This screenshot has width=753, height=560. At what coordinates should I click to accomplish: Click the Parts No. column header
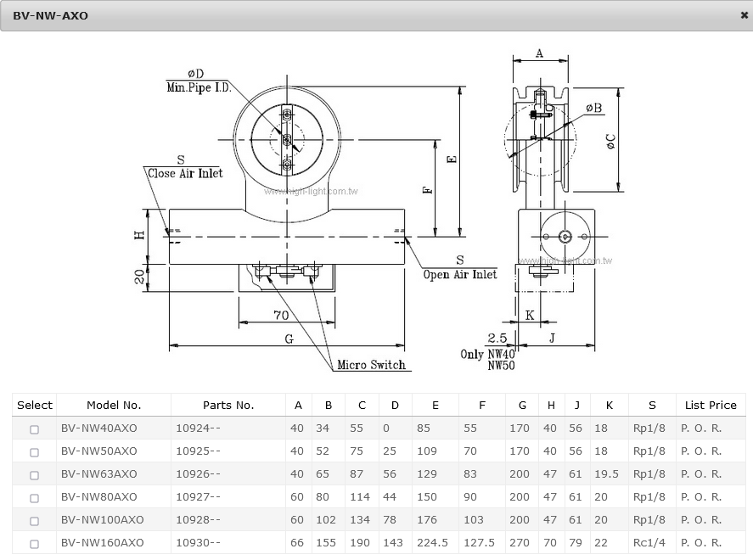click(228, 406)
